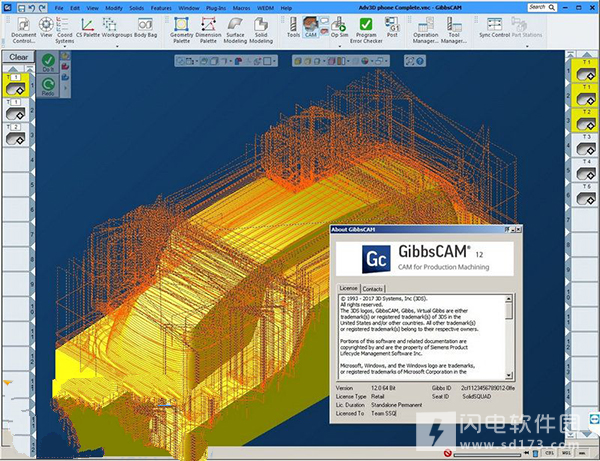Viewport: 600px width, 461px height.
Task: Click simulation progress slider in status bar
Action: [x=487, y=454]
